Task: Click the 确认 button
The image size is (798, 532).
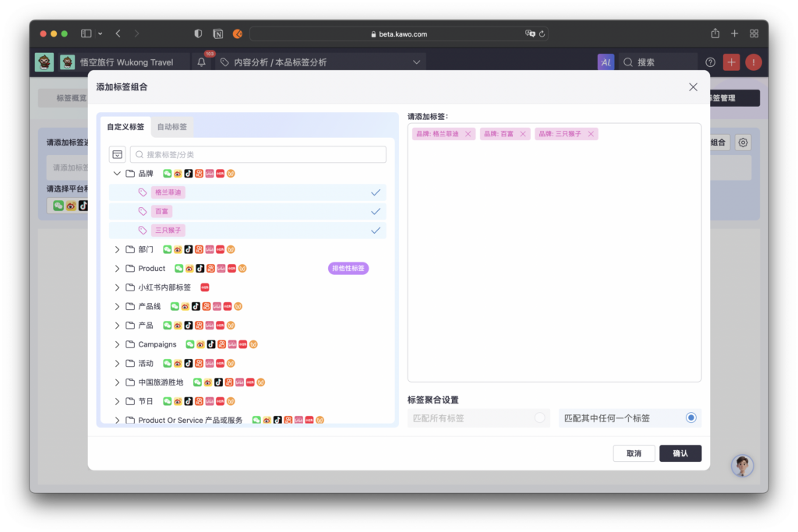Action: [x=680, y=453]
